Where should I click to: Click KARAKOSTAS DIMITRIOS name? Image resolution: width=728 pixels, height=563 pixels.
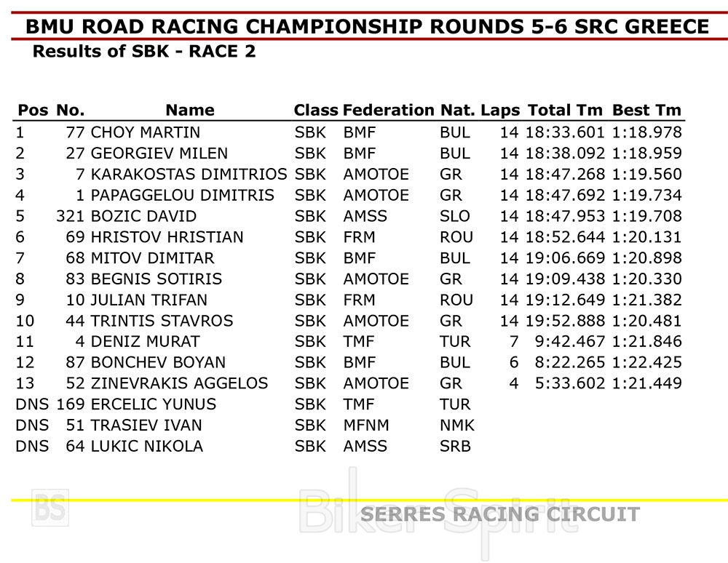click(189, 175)
